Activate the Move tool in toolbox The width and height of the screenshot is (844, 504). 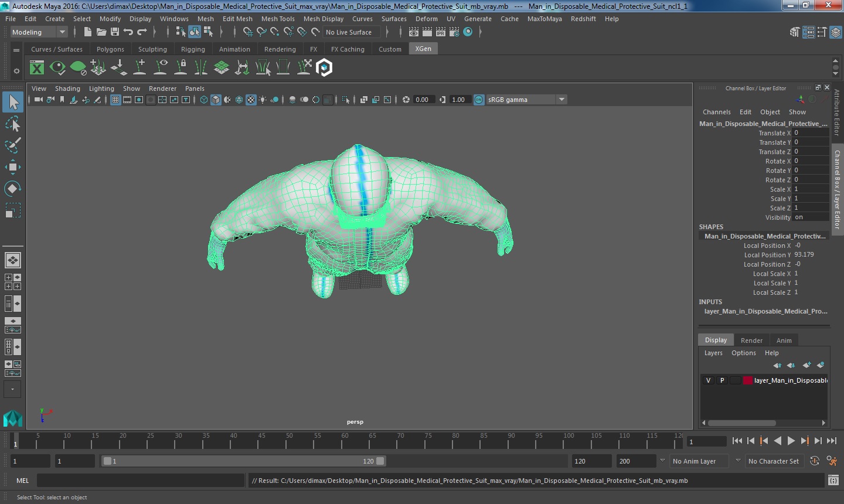point(13,167)
